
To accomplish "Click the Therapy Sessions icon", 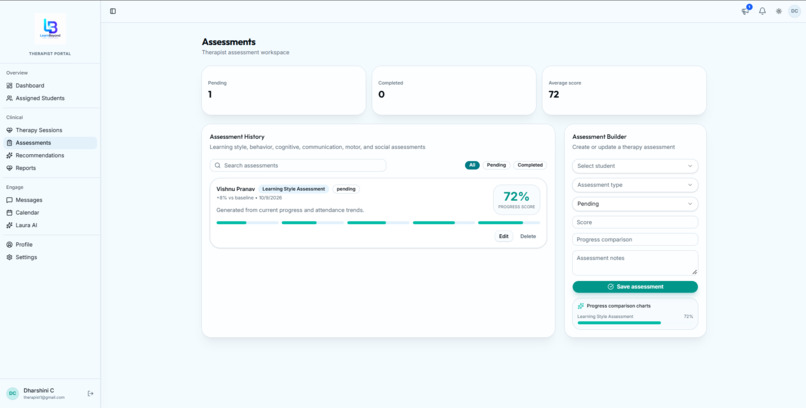I will (9, 131).
